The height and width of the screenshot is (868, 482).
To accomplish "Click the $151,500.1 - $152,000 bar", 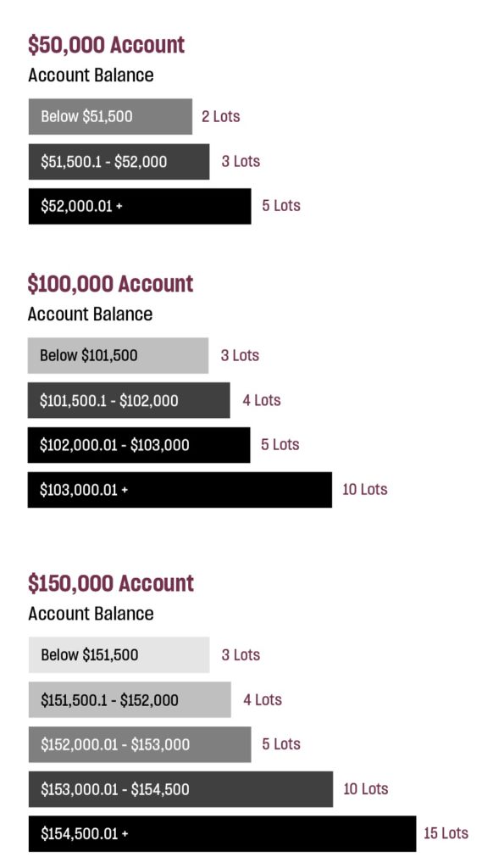I will pyautogui.click(x=130, y=699).
